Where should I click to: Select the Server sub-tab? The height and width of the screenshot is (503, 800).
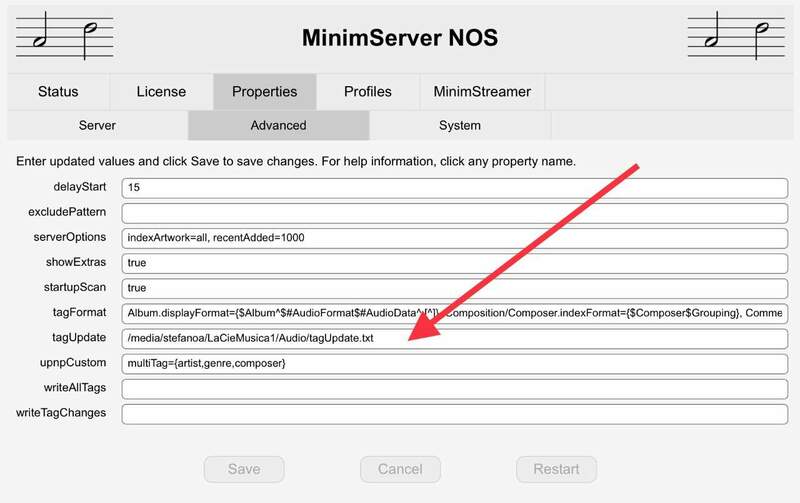(x=97, y=125)
